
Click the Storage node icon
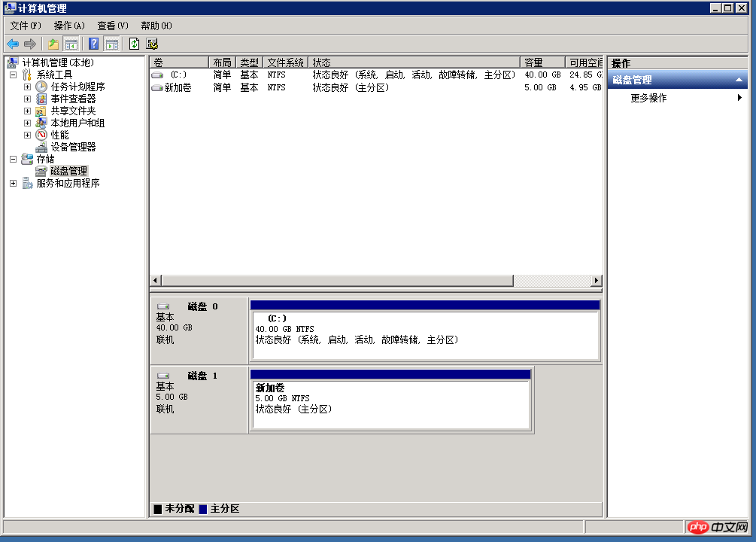point(28,160)
